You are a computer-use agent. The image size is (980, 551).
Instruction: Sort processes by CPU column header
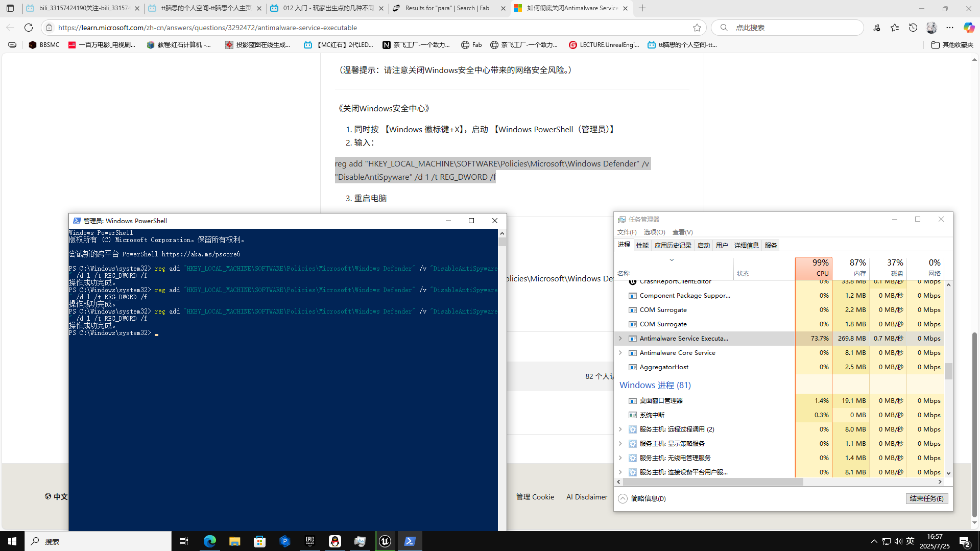click(x=814, y=268)
